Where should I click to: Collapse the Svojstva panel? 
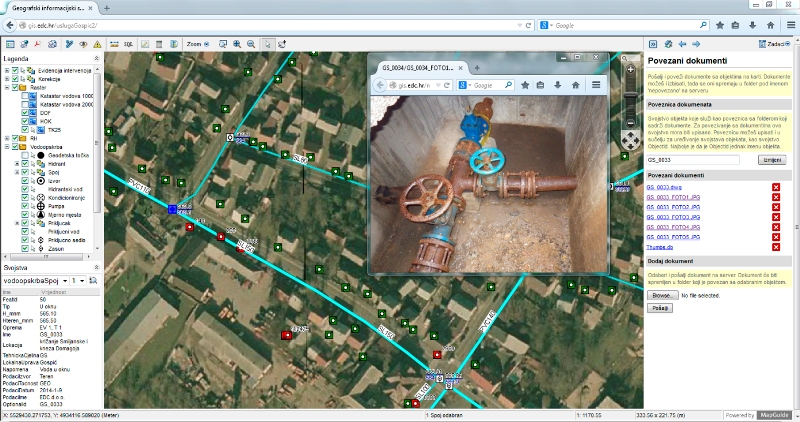(96, 268)
